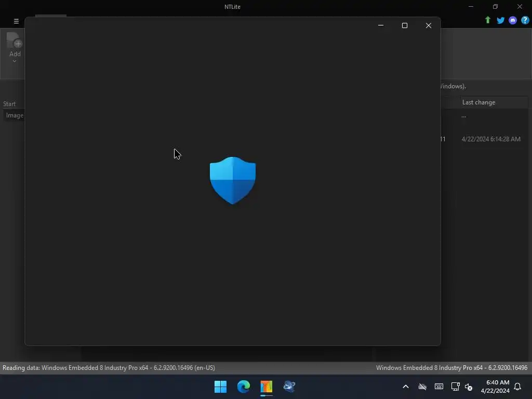Switch to NTLite taskbar icon

coord(267,387)
